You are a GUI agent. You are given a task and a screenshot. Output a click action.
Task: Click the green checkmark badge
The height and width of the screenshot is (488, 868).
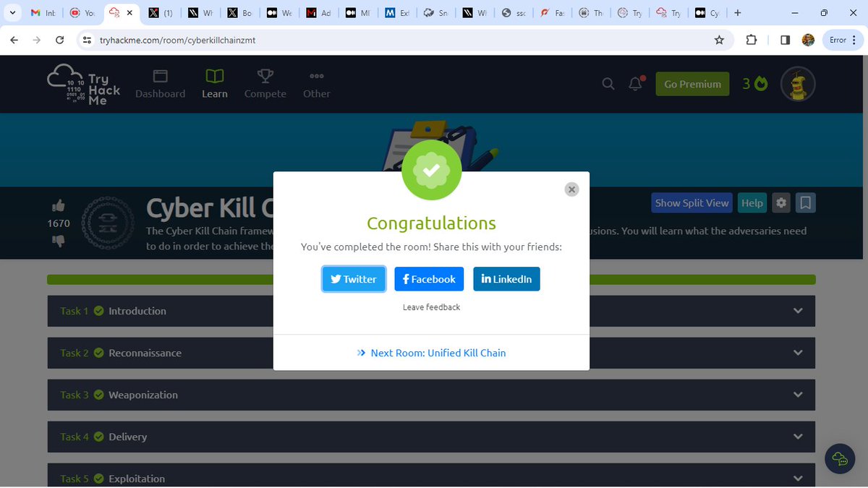(x=431, y=171)
